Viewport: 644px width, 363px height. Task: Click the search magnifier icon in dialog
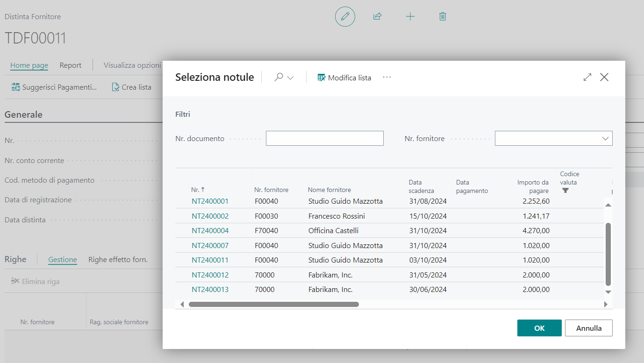pos(279,78)
